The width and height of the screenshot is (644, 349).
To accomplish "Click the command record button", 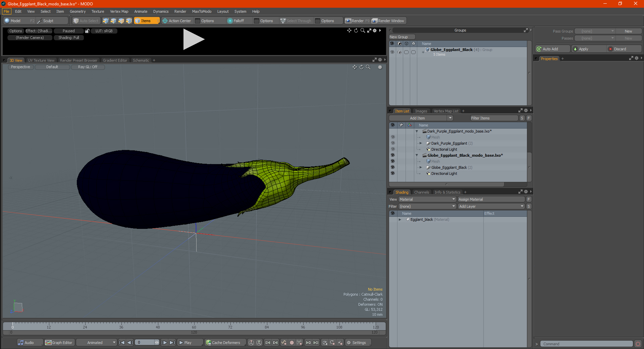I will tap(638, 344).
